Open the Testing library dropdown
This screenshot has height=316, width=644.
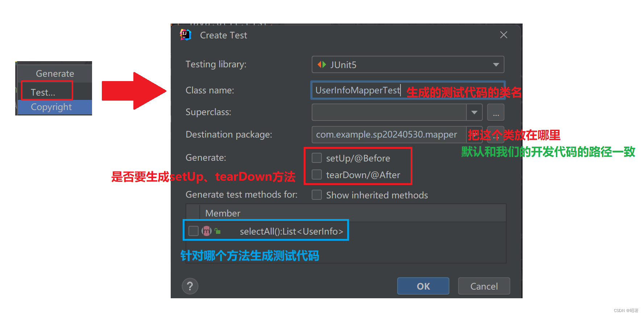[x=408, y=64]
